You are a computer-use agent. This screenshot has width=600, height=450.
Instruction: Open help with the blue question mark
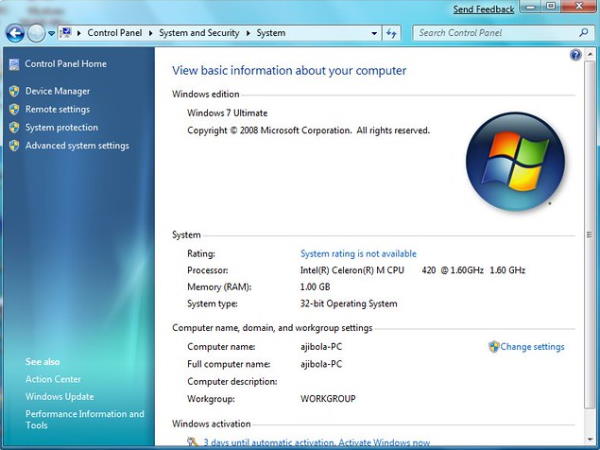click(576, 55)
